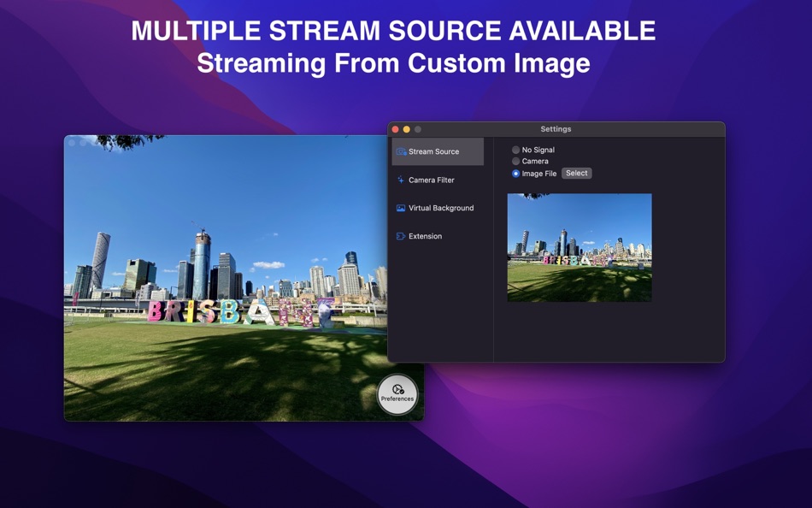This screenshot has width=812, height=508.
Task: Select the Camera radio button
Action: click(515, 162)
